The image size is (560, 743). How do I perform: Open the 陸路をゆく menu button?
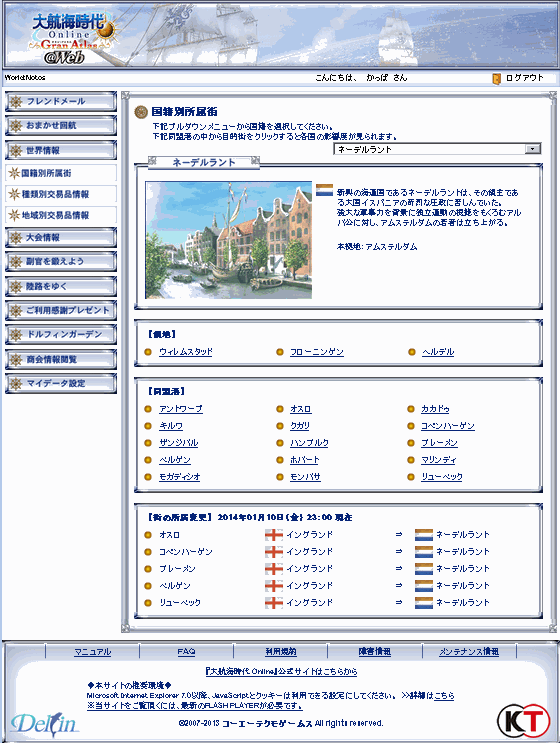(61, 286)
